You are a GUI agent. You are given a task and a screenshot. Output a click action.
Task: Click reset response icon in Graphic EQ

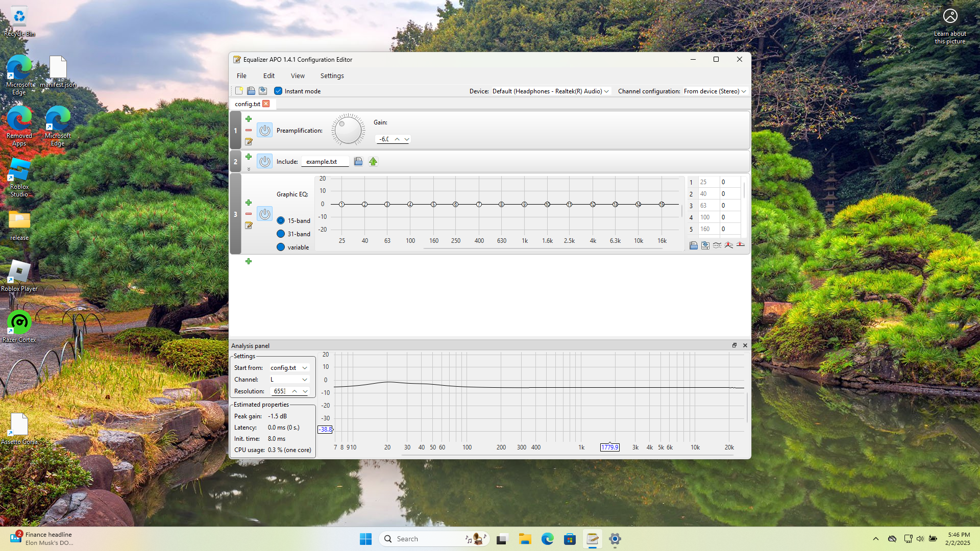(741, 245)
